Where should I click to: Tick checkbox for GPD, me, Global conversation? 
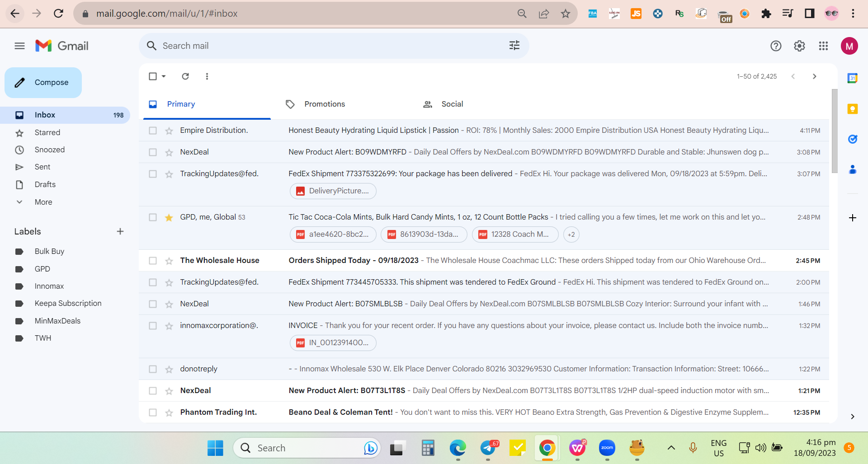(x=153, y=217)
